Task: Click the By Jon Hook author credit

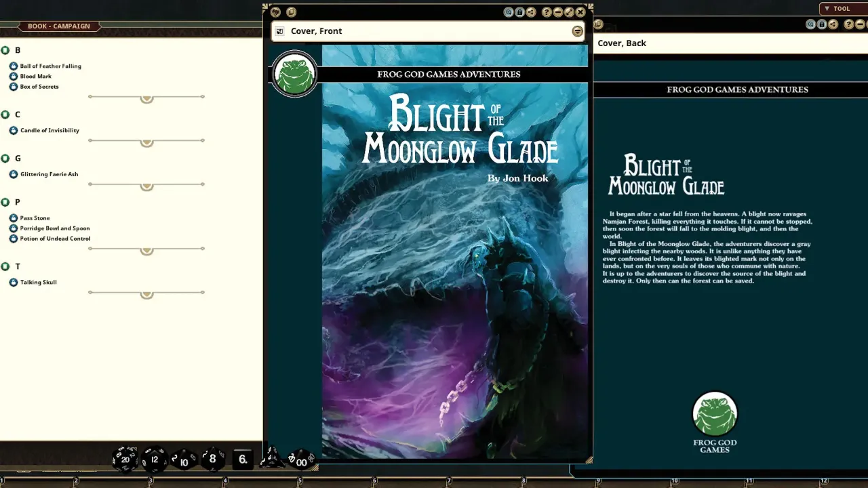Action: pos(517,178)
